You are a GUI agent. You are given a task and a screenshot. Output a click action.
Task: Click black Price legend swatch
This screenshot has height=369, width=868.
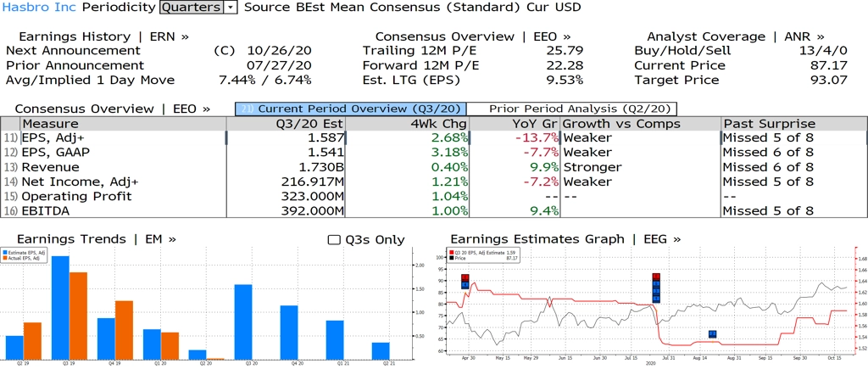[452, 258]
